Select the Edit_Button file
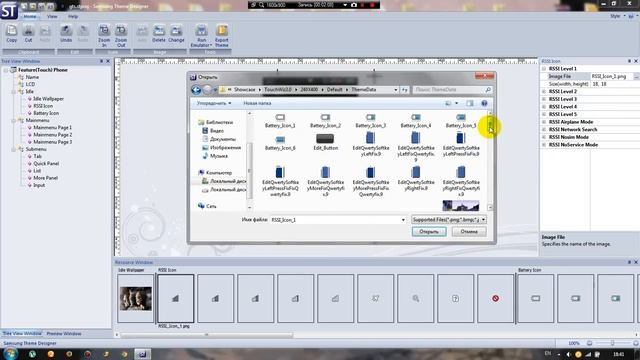 coord(325,142)
